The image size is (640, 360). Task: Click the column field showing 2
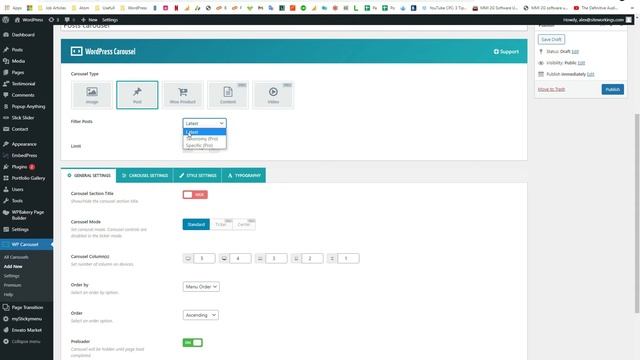[312, 258]
